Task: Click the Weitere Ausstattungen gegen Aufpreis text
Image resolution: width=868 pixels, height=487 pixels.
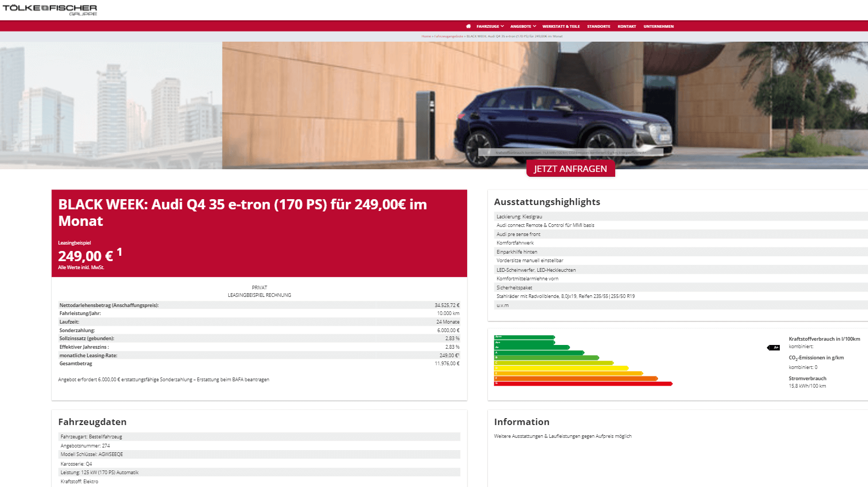Action: 563,436
